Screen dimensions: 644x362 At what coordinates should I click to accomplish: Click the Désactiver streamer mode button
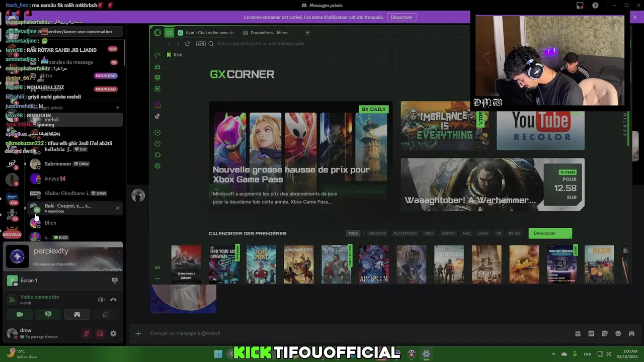pyautogui.click(x=401, y=17)
